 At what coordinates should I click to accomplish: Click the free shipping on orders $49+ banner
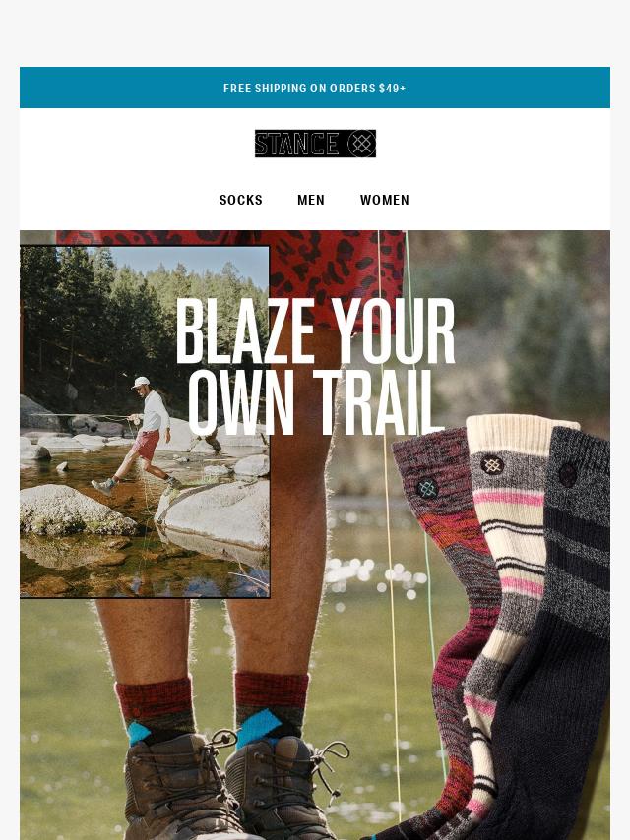315,88
